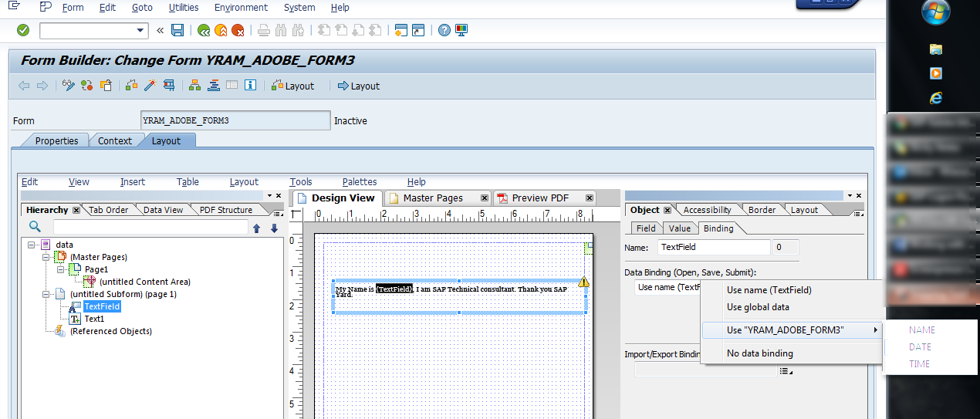Click the warning triangle on the text field

583,282
